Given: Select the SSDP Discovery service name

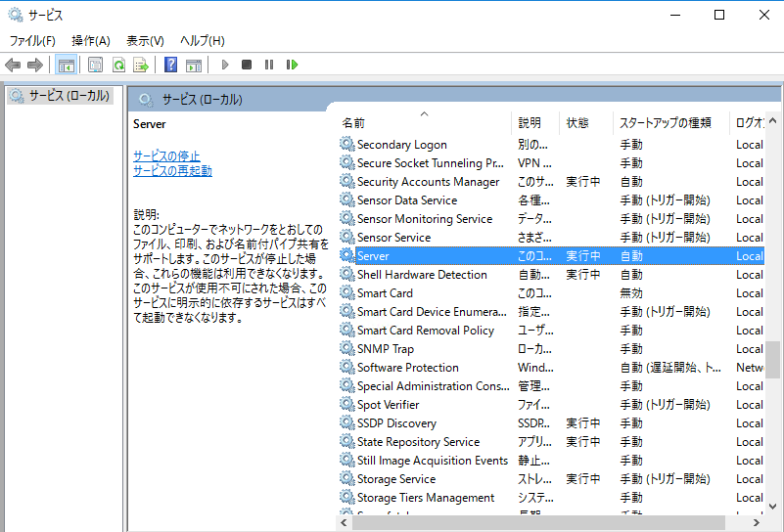Looking at the screenshot, I should click(396, 423).
